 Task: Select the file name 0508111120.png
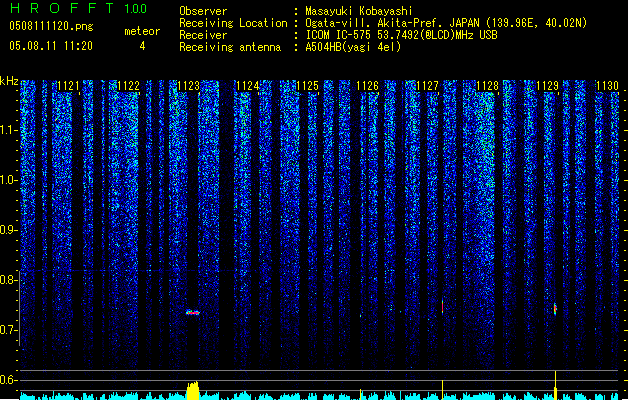tap(51, 26)
